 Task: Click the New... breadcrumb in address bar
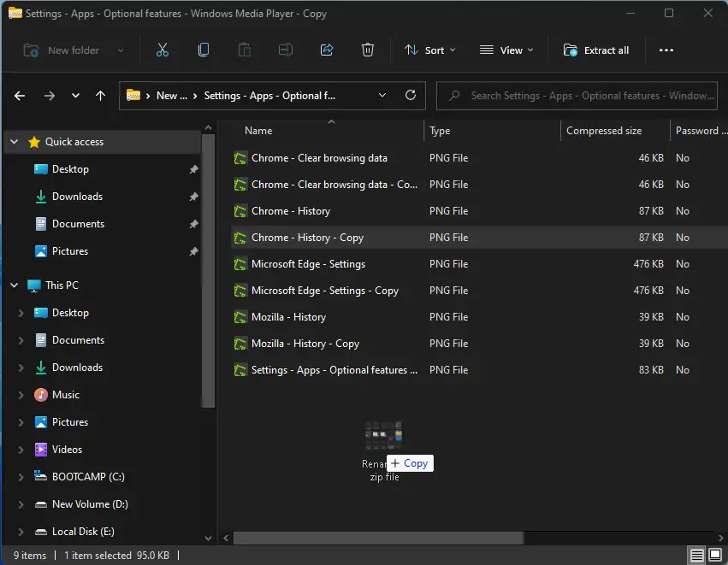click(x=171, y=96)
